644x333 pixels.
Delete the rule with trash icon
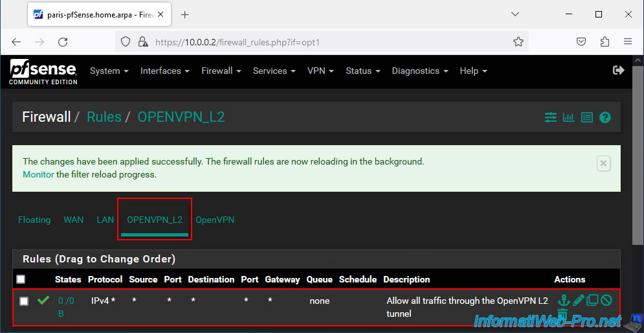562,314
